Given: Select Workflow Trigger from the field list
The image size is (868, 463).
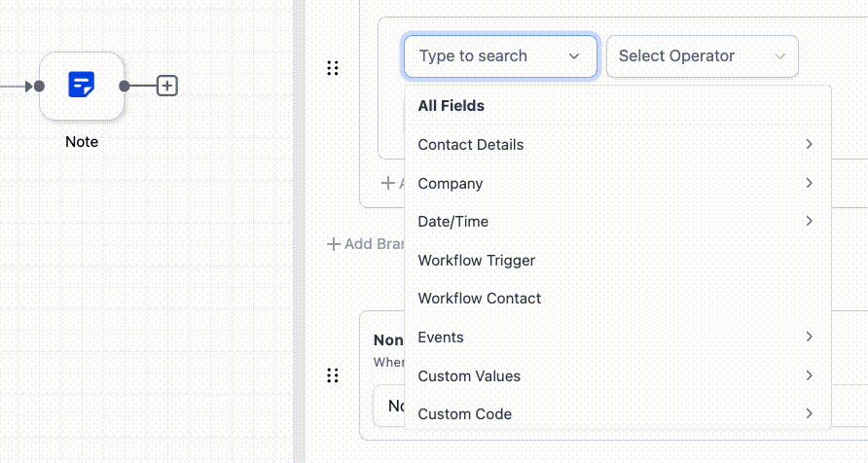Looking at the screenshot, I should [x=476, y=261].
